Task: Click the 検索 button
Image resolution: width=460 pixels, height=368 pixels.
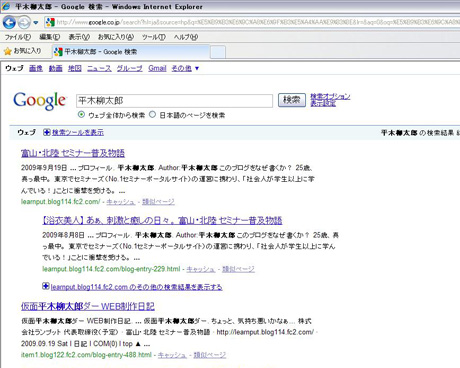Action: pos(292,100)
